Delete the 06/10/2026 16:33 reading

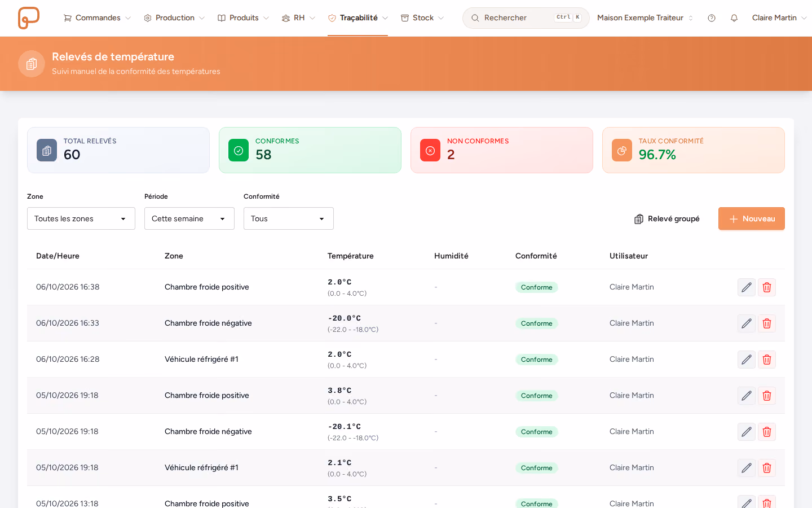[767, 323]
